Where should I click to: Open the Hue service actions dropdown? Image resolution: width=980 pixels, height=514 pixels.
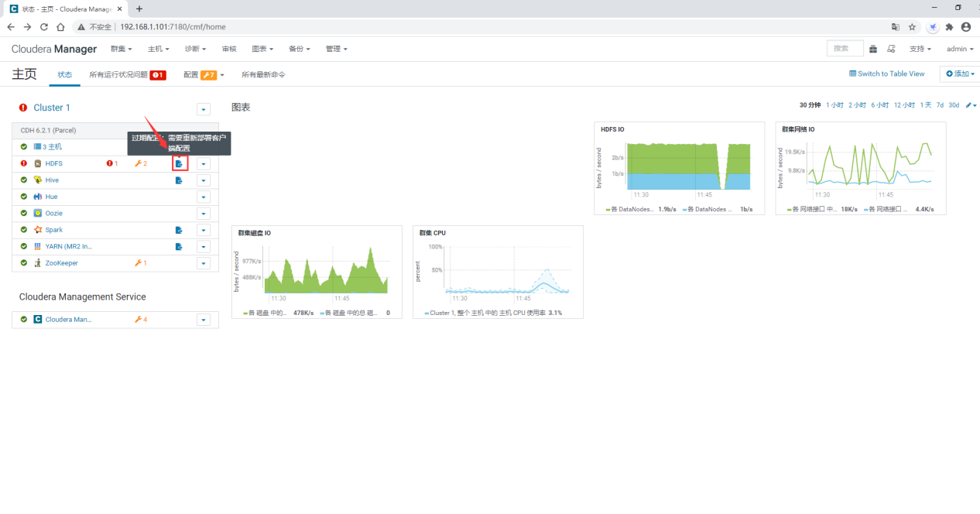203,197
